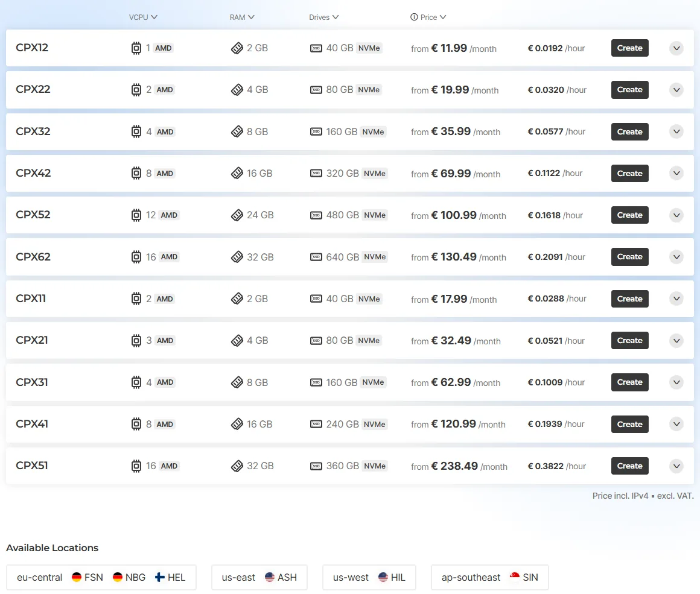This screenshot has height=594, width=700.
Task: Click the German flag next to FSN
Action: [x=77, y=577]
